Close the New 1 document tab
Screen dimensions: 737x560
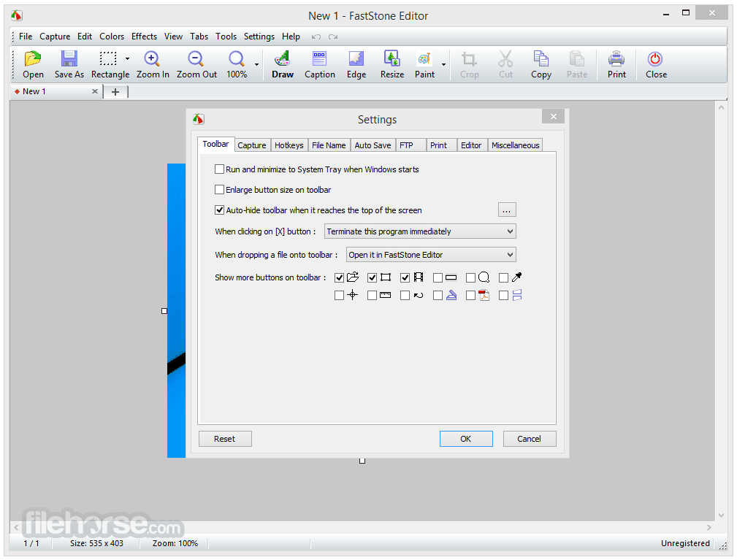(x=94, y=91)
